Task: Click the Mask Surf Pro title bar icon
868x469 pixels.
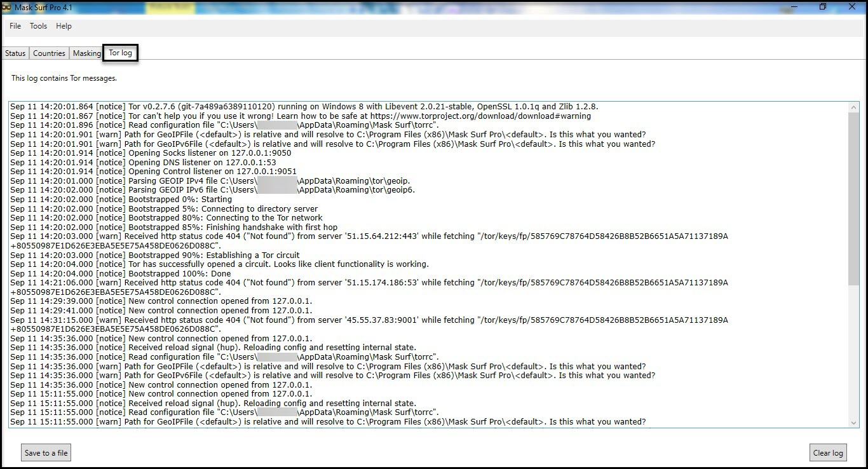Action: tap(6, 7)
